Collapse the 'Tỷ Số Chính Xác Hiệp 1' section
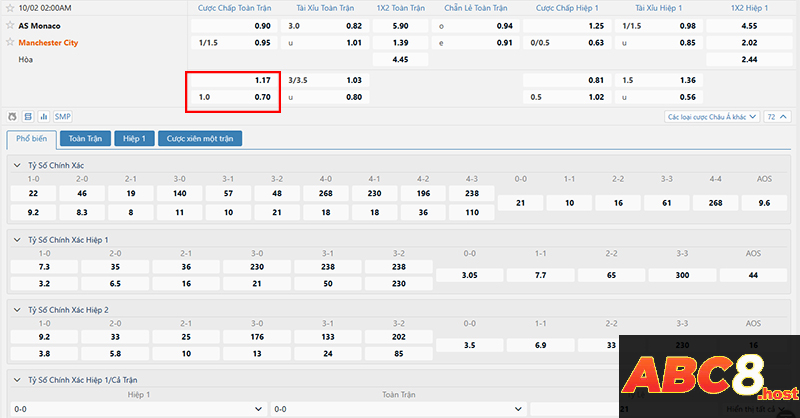 point(15,240)
